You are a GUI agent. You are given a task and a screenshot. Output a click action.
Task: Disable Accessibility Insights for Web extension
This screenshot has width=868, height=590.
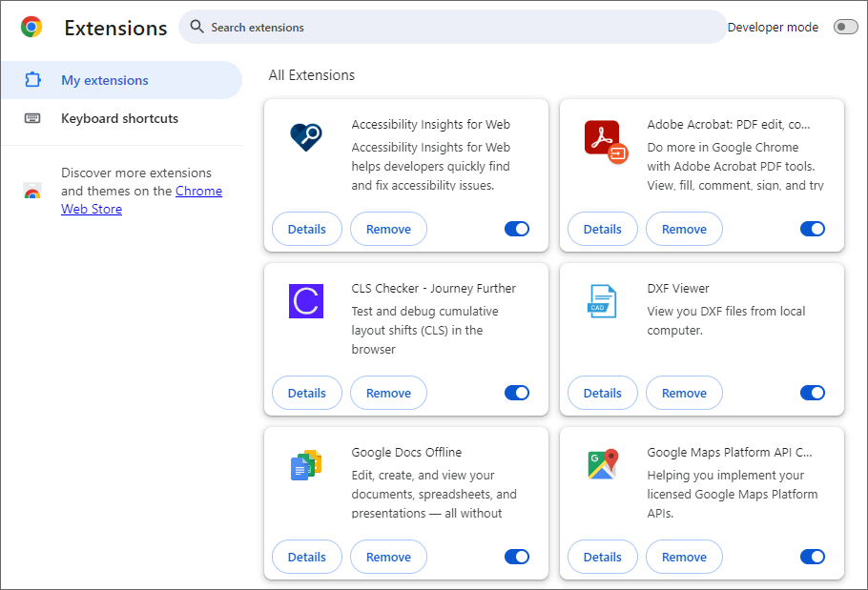[517, 229]
